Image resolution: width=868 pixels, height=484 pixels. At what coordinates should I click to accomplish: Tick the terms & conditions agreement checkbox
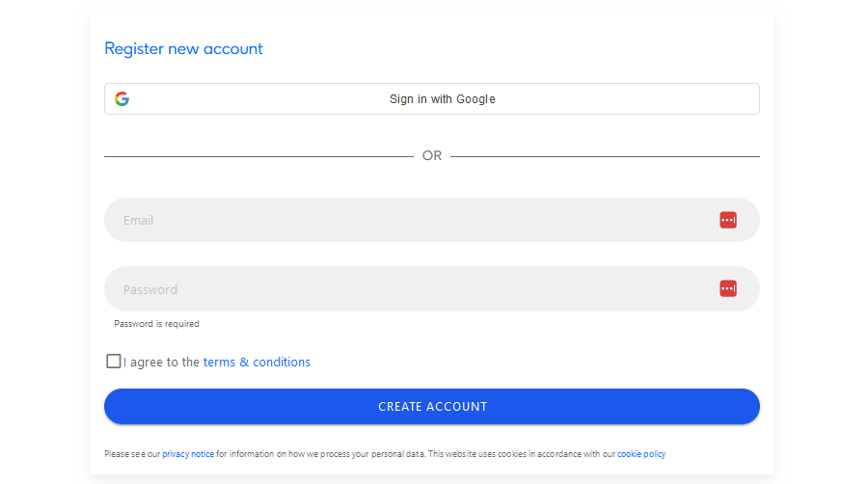tap(114, 362)
